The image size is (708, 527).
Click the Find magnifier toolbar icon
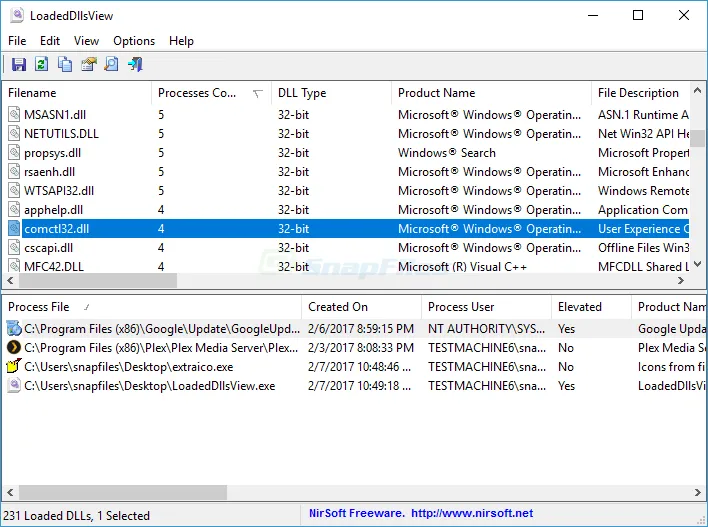[x=112, y=64]
